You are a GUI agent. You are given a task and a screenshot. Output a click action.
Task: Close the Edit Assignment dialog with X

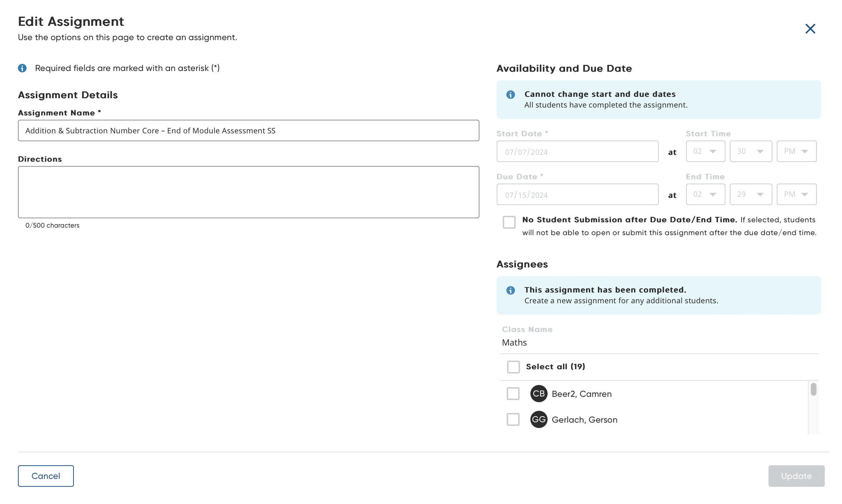810,29
